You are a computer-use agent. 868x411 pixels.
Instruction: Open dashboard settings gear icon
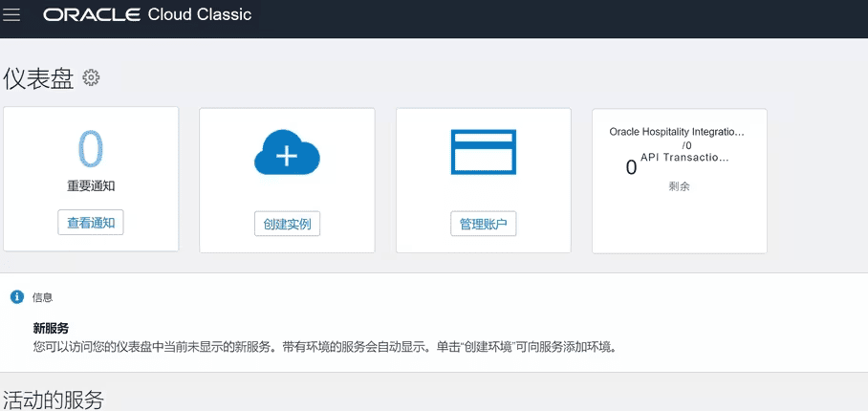coord(91,77)
